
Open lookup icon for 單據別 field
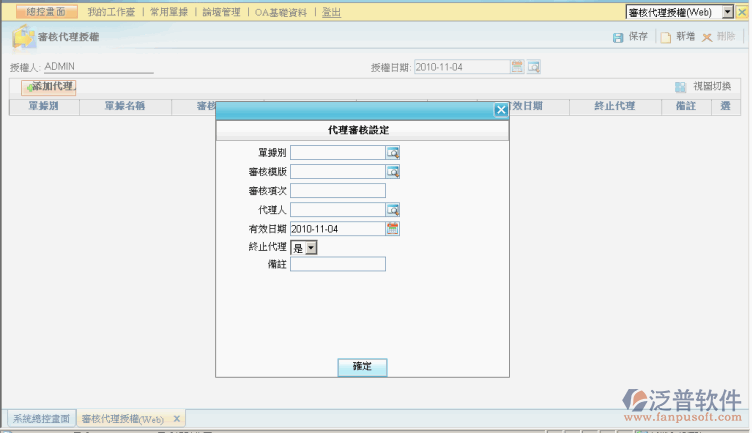393,153
